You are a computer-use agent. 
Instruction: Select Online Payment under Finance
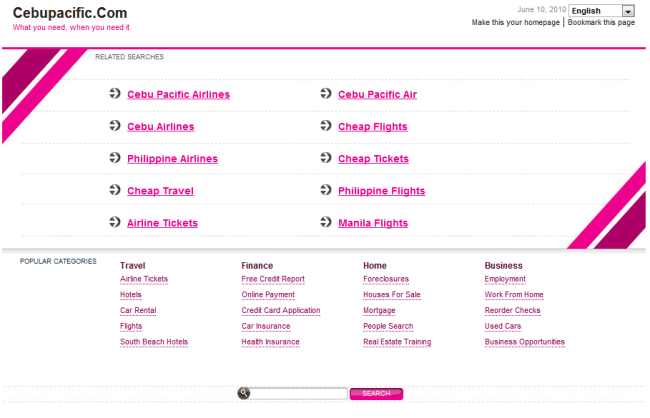click(x=268, y=295)
